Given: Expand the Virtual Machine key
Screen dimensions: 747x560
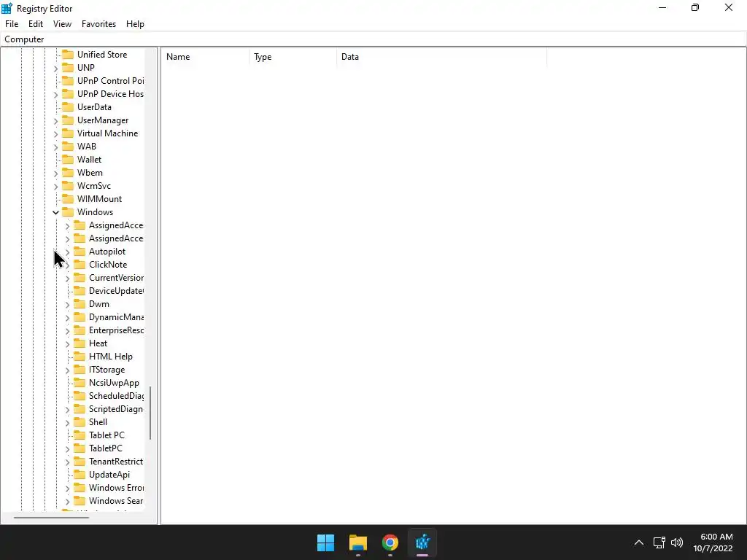Looking at the screenshot, I should click(55, 134).
